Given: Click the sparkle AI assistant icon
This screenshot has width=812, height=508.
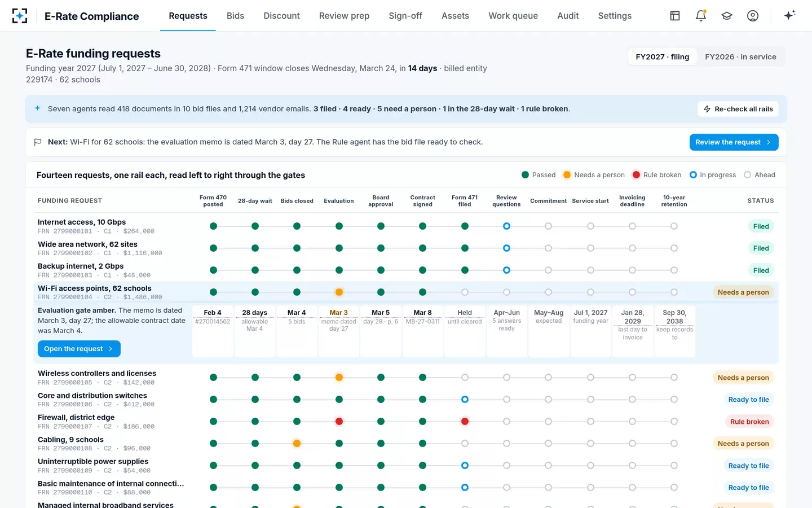Looking at the screenshot, I should click(x=789, y=15).
